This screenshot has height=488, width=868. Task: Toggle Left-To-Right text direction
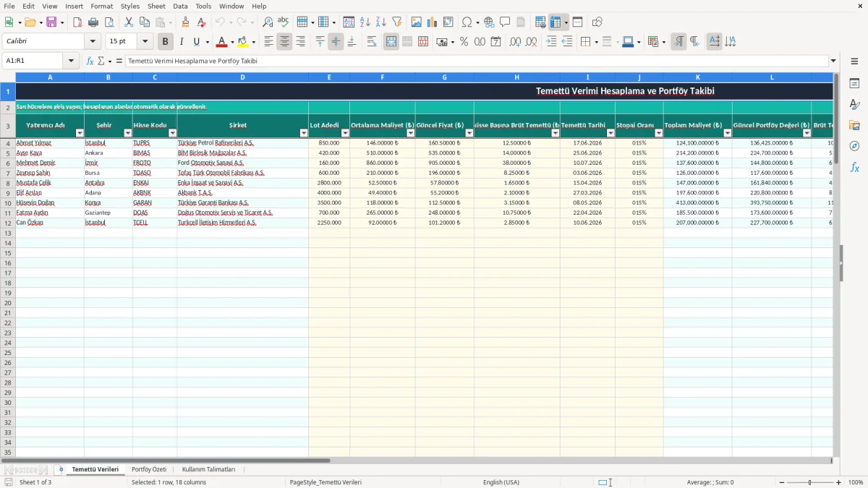pyautogui.click(x=678, y=42)
